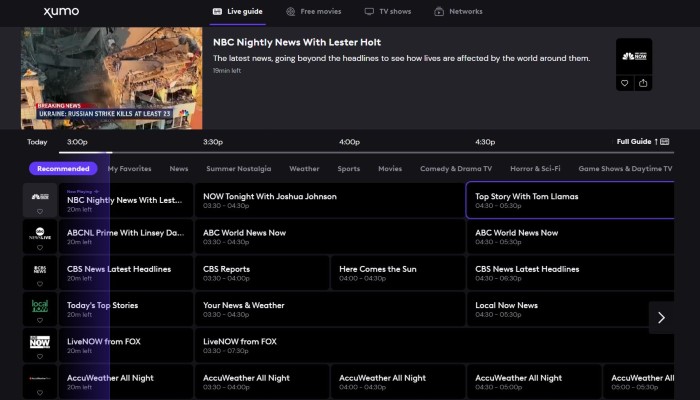Play the live NBC Nightly News video preview
The width and height of the screenshot is (700, 400).
point(110,79)
